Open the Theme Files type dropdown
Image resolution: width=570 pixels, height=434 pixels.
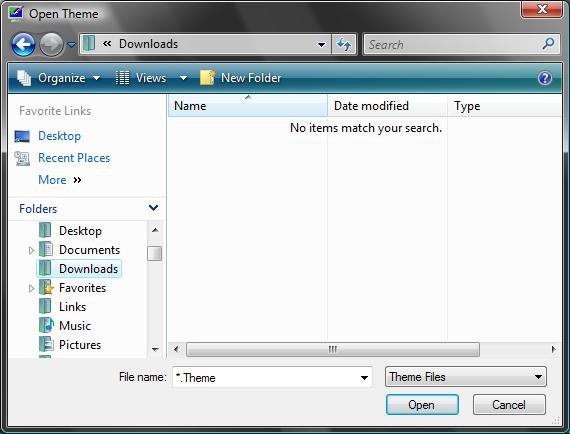point(466,377)
